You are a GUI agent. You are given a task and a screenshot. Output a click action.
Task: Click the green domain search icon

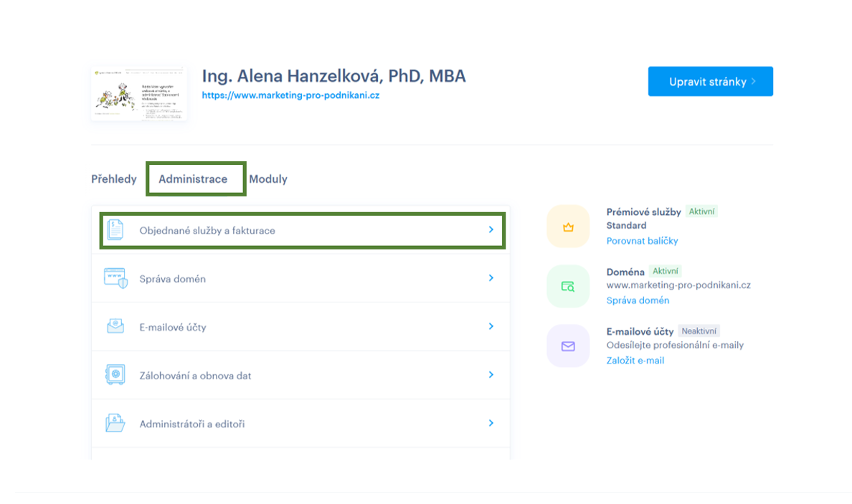[x=568, y=286]
